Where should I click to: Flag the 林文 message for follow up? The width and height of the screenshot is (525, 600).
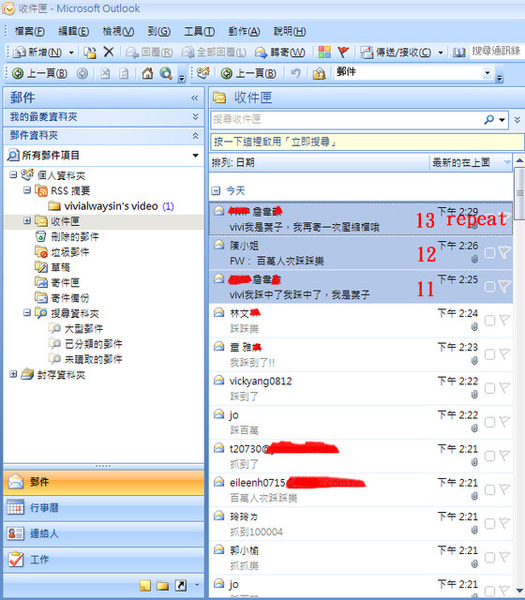click(505, 320)
